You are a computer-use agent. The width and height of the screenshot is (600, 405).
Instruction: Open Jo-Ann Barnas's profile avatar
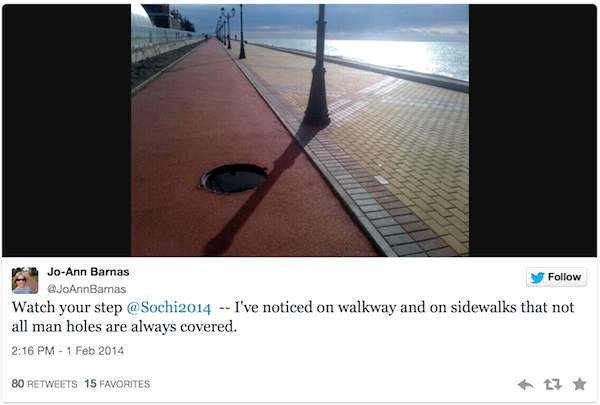[x=25, y=281]
